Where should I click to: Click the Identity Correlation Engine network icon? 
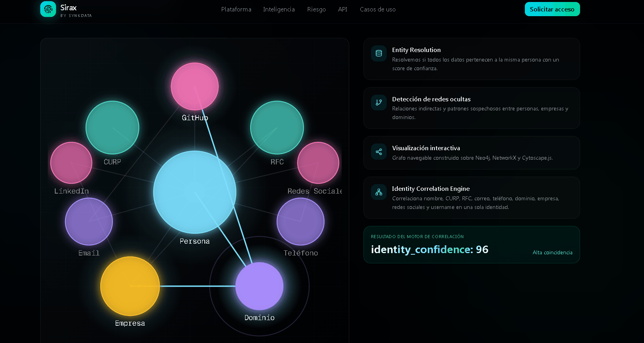point(379,192)
